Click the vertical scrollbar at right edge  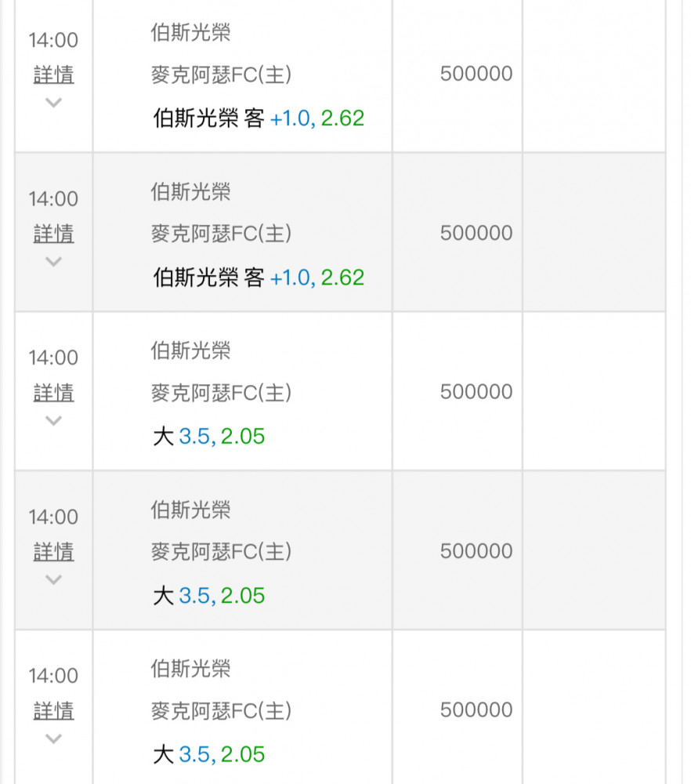[682, 392]
